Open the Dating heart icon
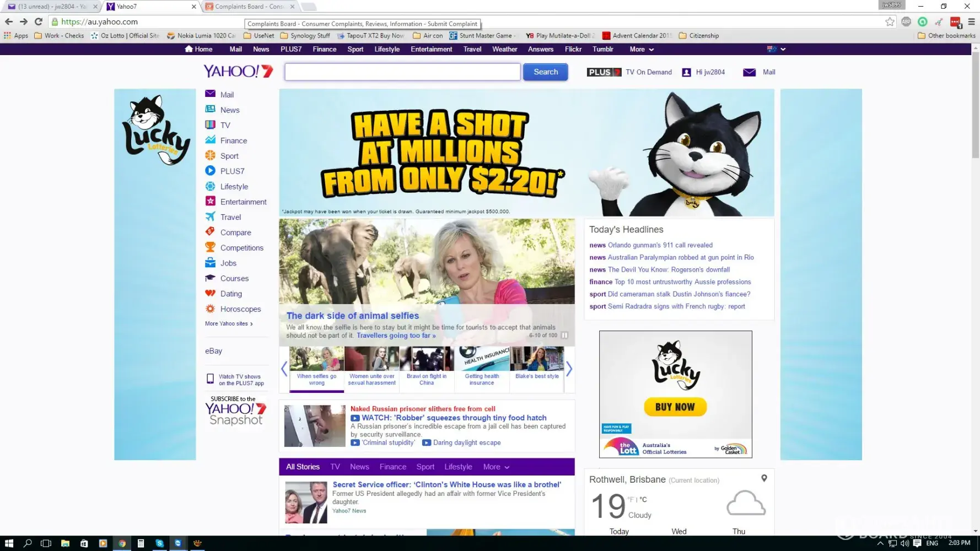The image size is (980, 551). (x=210, y=293)
